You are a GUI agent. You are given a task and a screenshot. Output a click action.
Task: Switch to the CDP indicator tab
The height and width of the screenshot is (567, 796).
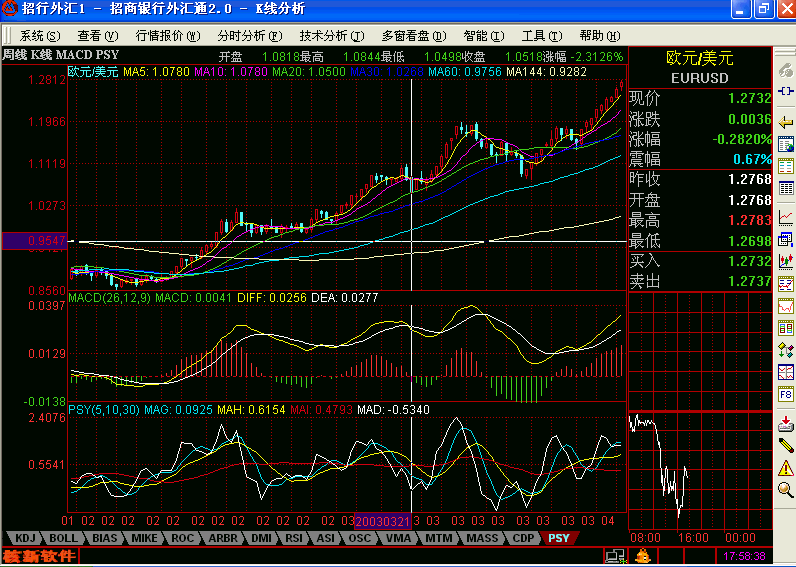point(523,538)
